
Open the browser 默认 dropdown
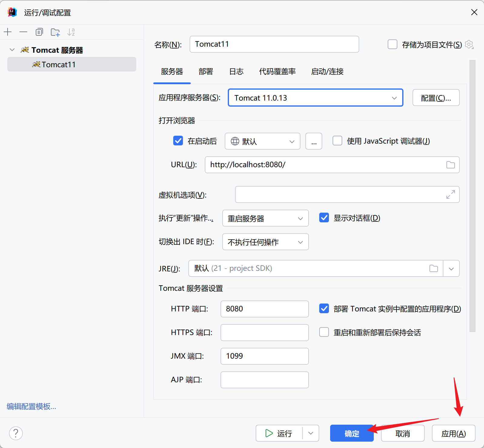click(x=262, y=141)
